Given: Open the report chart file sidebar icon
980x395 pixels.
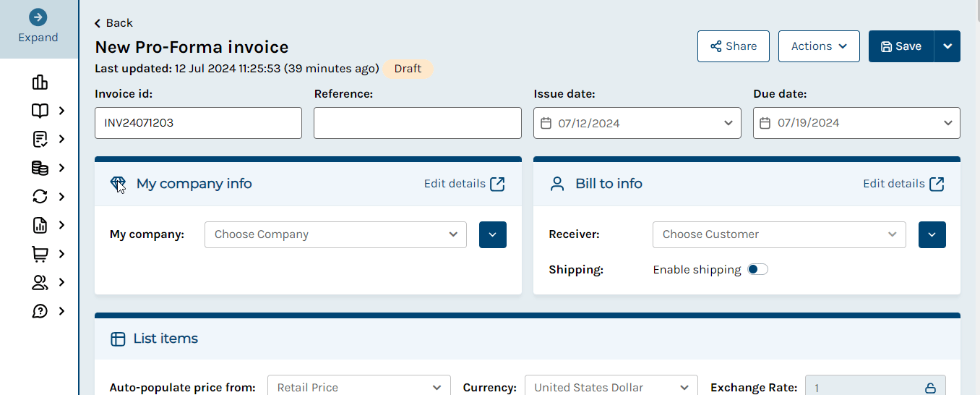Looking at the screenshot, I should 40,225.
